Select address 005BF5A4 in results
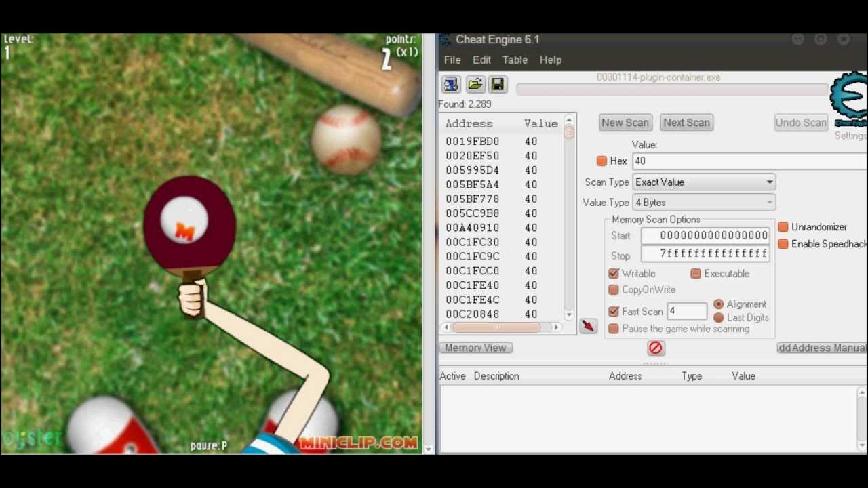Viewport: 868px width, 488px height. click(472, 184)
